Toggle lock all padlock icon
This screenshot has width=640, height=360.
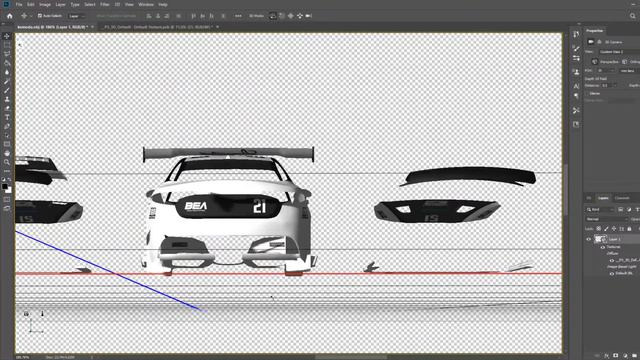pos(629,229)
